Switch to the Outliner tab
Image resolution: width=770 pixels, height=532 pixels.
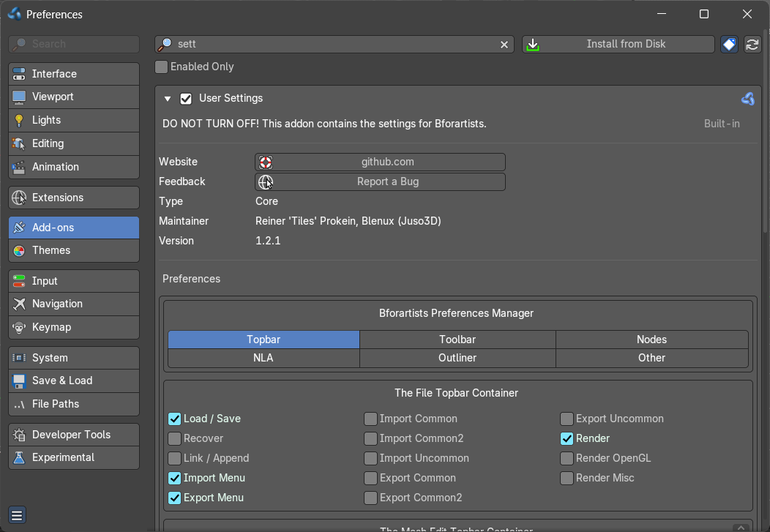click(x=457, y=358)
